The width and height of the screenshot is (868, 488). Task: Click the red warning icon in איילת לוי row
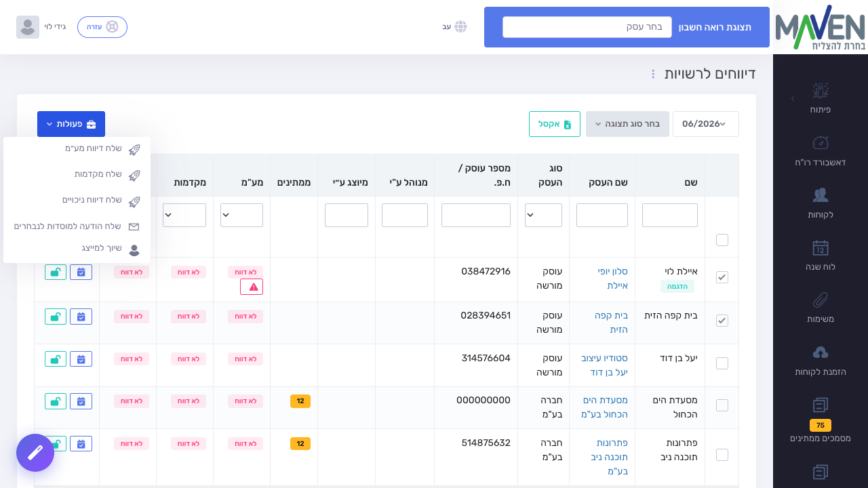click(x=252, y=287)
